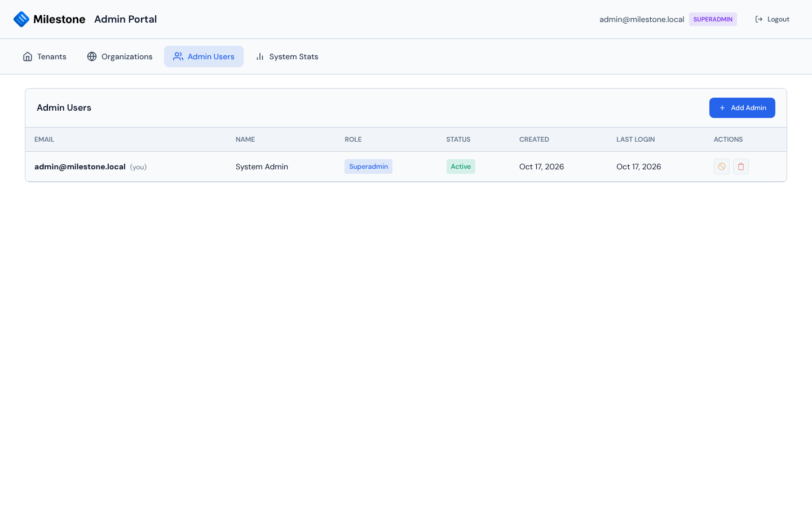This screenshot has width=812, height=508.
Task: Click the Add Admin button
Action: [x=742, y=108]
